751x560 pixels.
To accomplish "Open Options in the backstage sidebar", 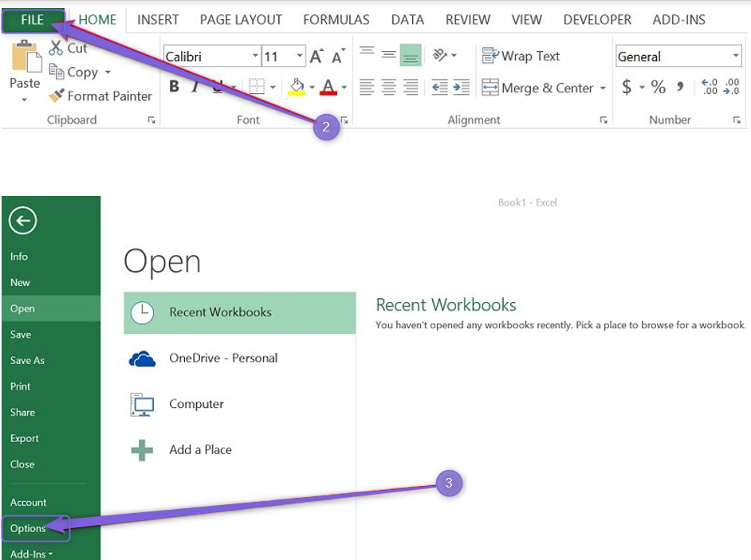I will (x=28, y=528).
